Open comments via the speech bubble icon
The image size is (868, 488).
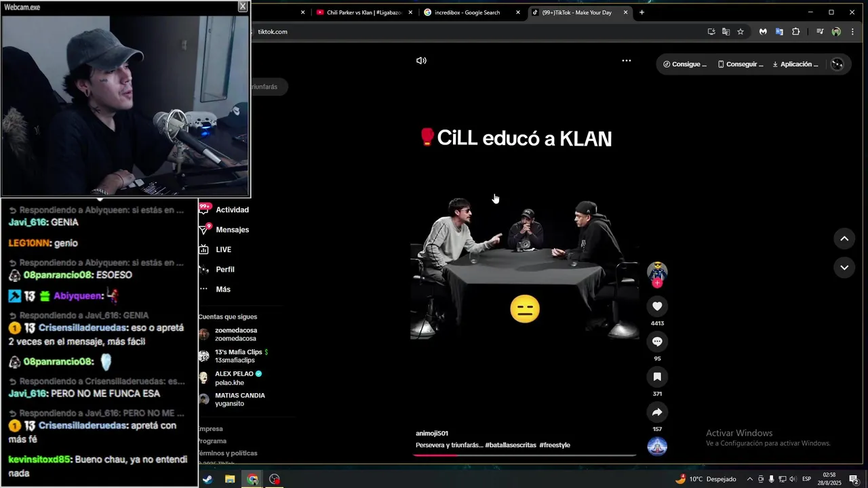[657, 342]
